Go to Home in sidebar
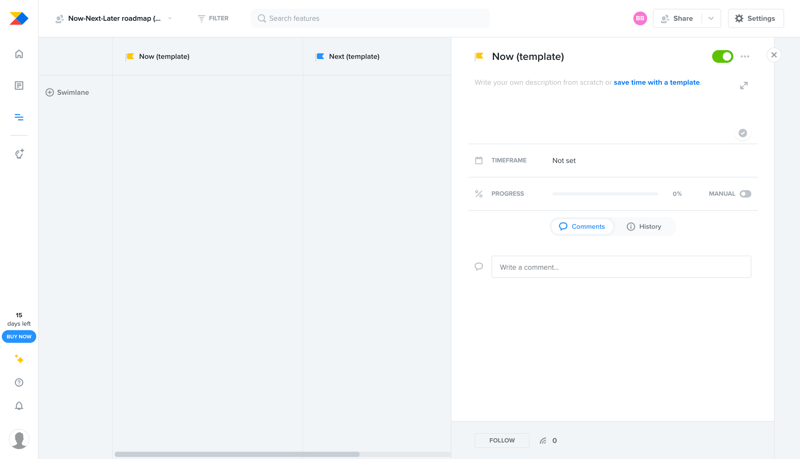This screenshot has height=459, width=800. 19,54
